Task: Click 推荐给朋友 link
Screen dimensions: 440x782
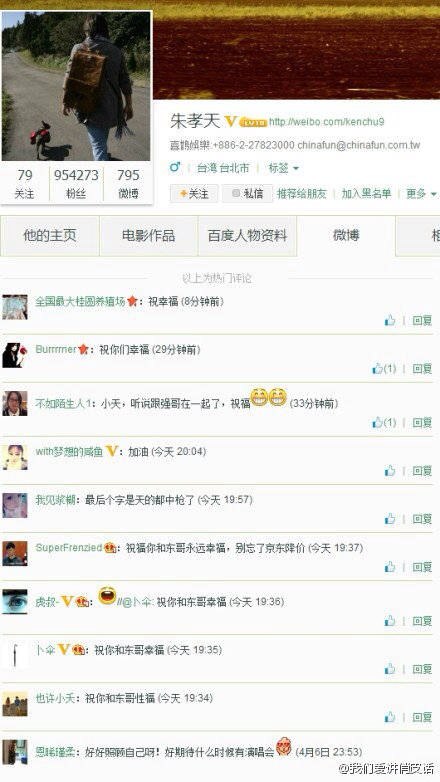Action: [x=301, y=194]
